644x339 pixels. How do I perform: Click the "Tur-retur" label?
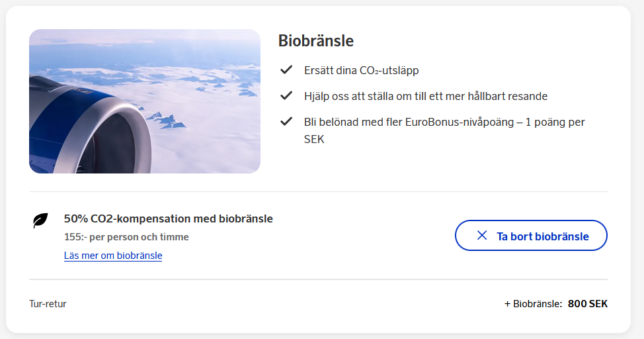[48, 304]
